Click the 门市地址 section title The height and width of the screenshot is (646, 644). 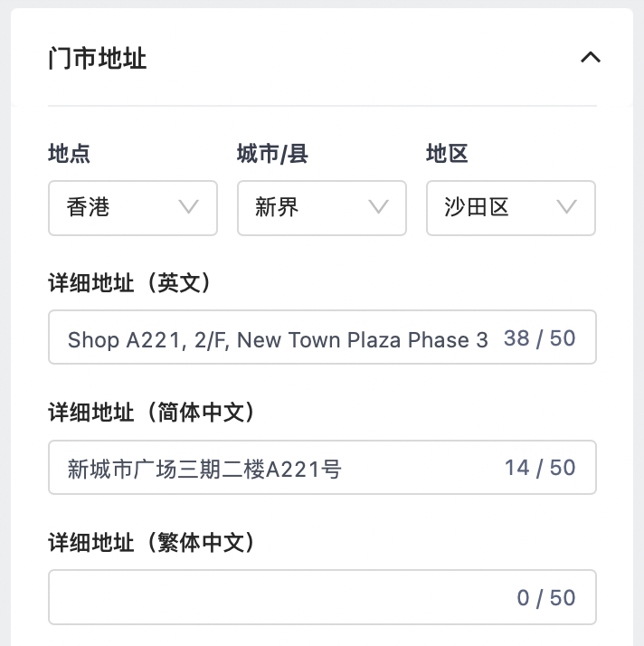[97, 58]
